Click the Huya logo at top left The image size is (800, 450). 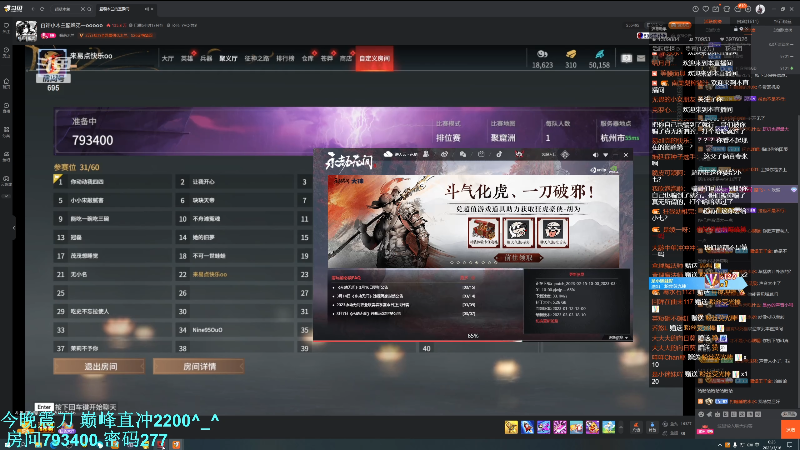pos(13,9)
